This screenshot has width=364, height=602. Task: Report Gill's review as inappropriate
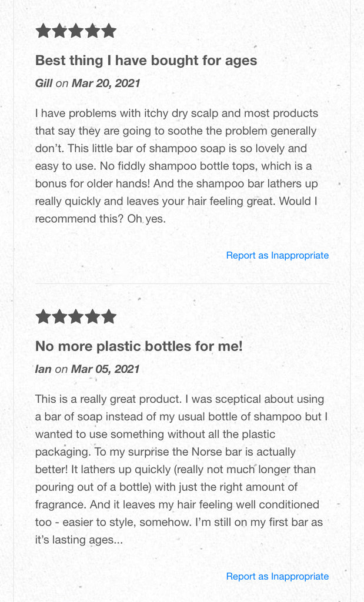pyautogui.click(x=277, y=255)
